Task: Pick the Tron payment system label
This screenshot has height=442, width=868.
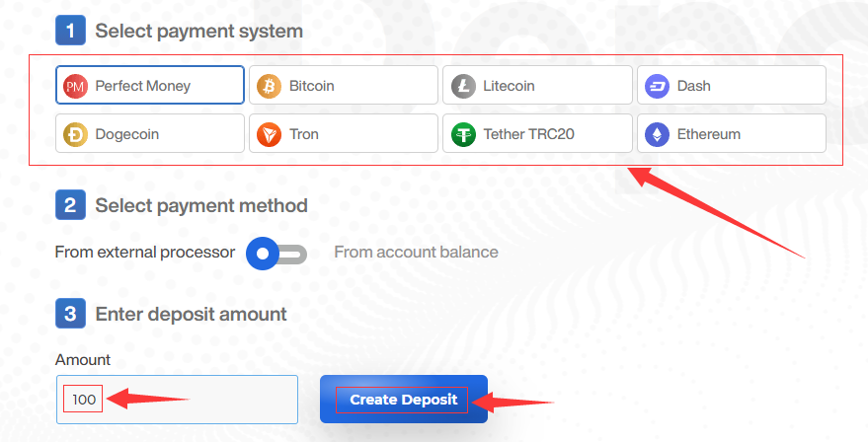Action: tap(304, 134)
